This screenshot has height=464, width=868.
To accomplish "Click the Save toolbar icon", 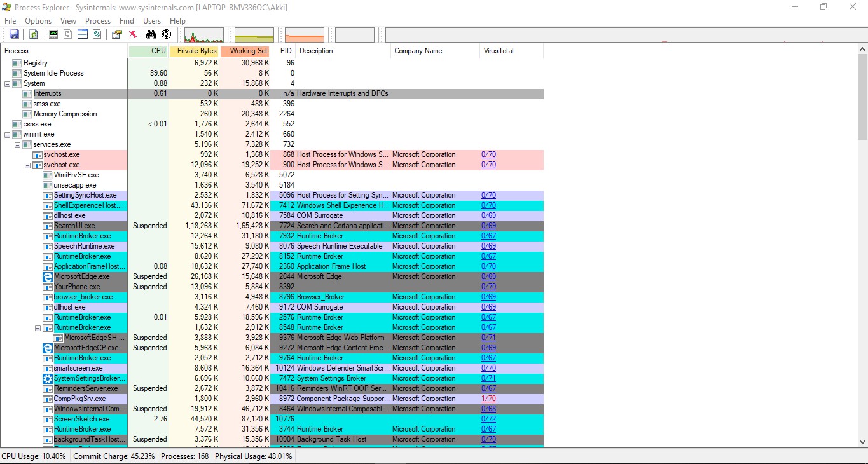I will (x=14, y=34).
